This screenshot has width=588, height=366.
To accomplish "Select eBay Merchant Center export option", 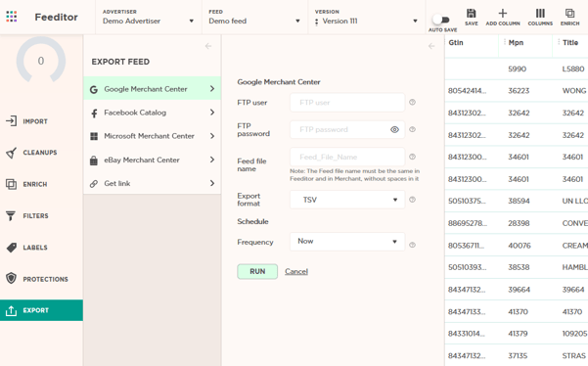I will coord(152,160).
